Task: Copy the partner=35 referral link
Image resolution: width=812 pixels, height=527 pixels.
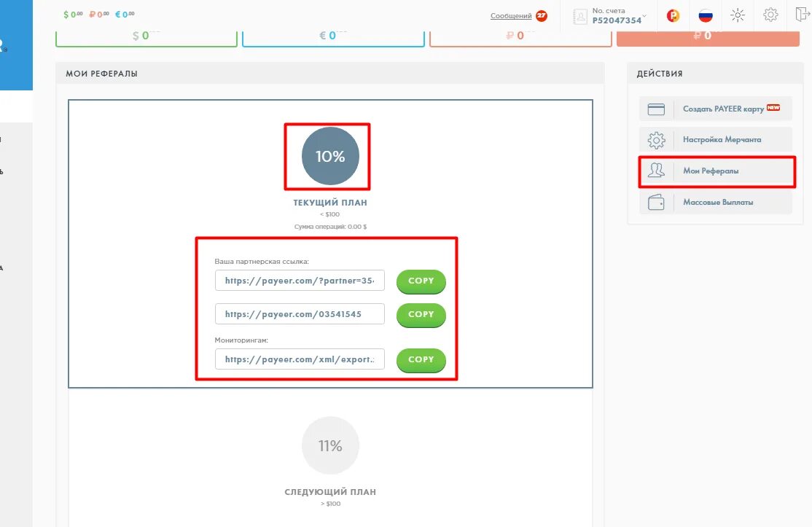Action: pos(421,281)
